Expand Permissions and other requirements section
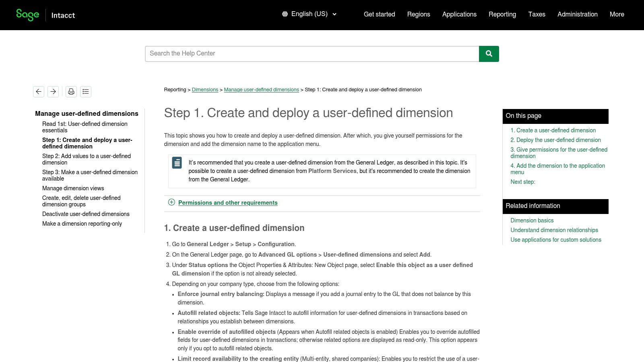The width and height of the screenshot is (644, 362). (228, 203)
